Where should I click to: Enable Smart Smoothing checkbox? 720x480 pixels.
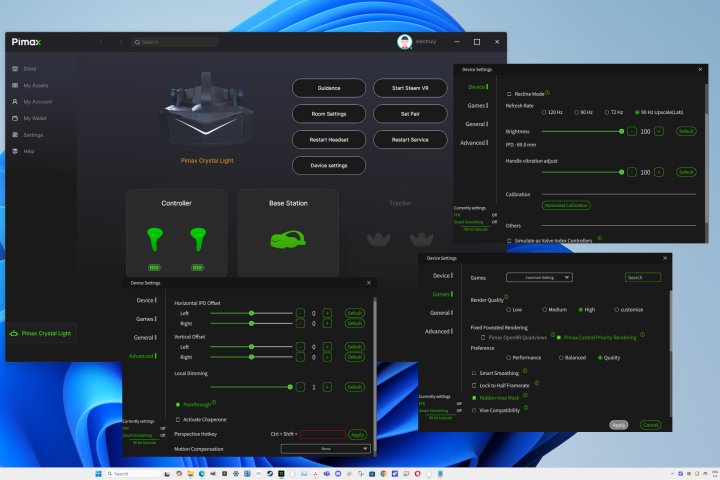pos(474,373)
